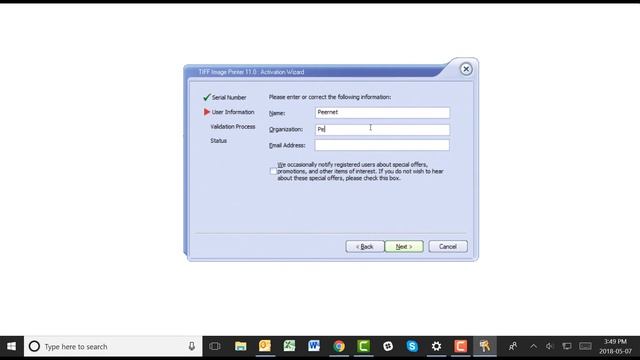Open Settings gear in taskbar
This screenshot has height=360, width=640.
[x=436, y=347]
